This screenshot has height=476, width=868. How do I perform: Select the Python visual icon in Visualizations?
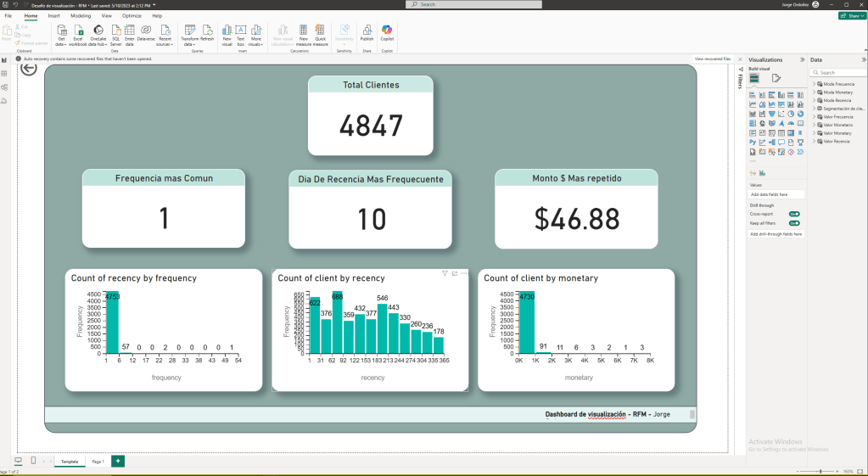point(753,143)
